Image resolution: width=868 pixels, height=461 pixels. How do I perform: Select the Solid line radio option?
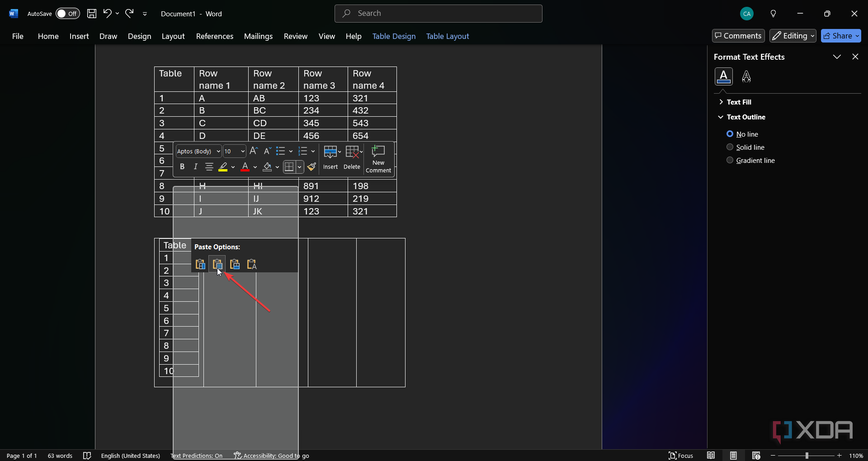pyautogui.click(x=730, y=147)
